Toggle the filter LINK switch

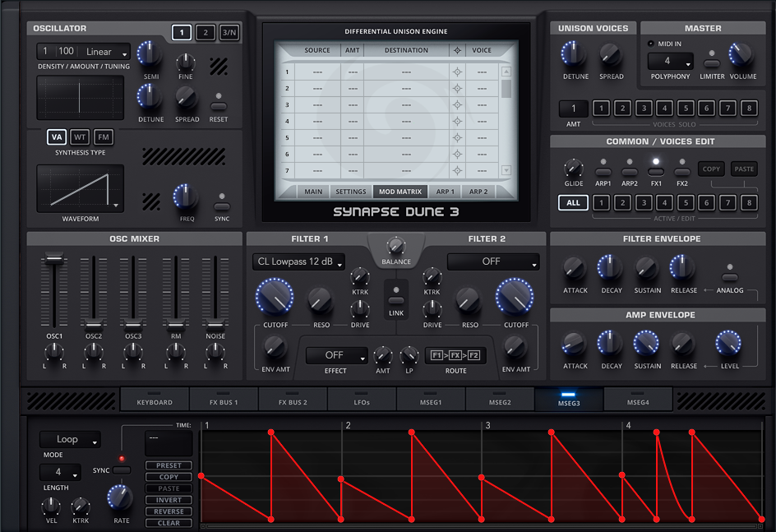click(x=396, y=300)
